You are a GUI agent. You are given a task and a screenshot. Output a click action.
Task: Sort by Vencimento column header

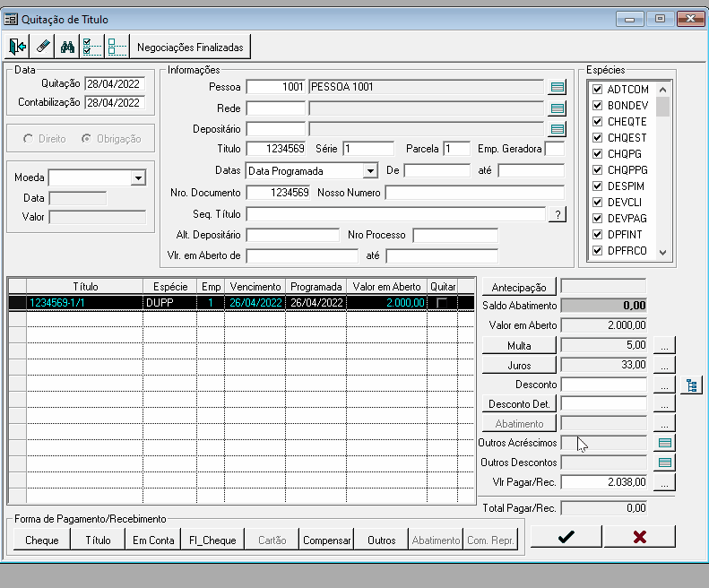255,287
